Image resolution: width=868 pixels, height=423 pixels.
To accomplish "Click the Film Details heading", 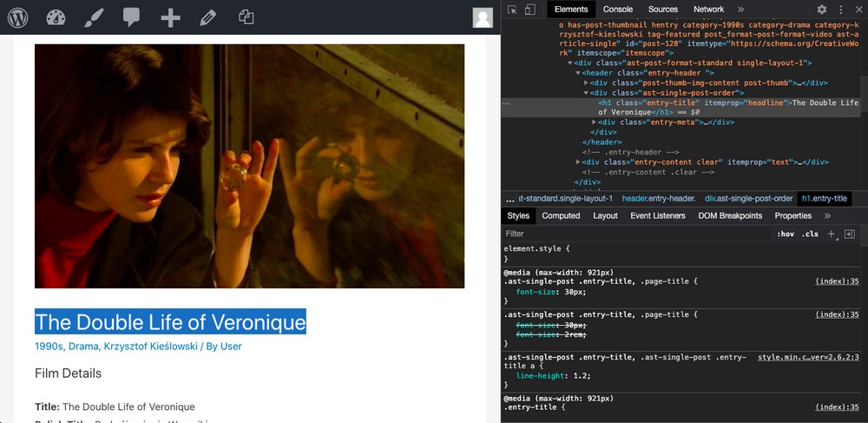I will pos(68,373).
